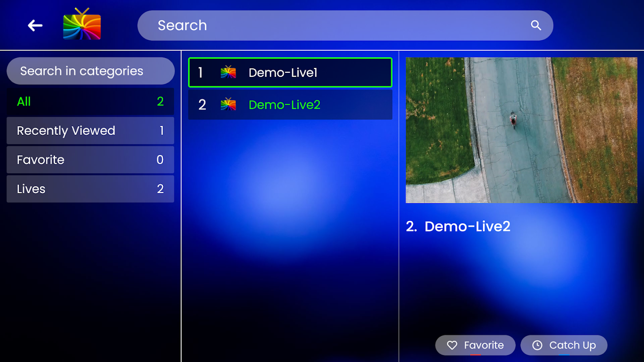Screen dimensions: 644x362
Task: Show the Favorite category list
Action: click(90, 160)
